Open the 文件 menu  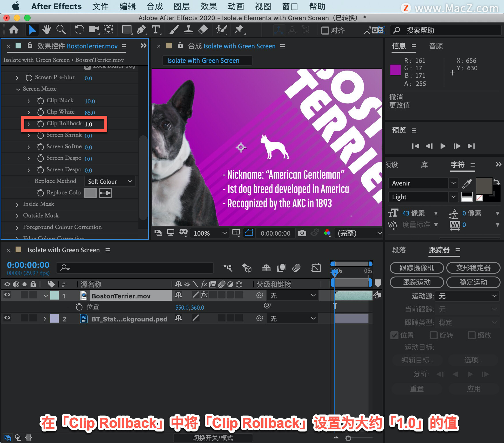(100, 6)
